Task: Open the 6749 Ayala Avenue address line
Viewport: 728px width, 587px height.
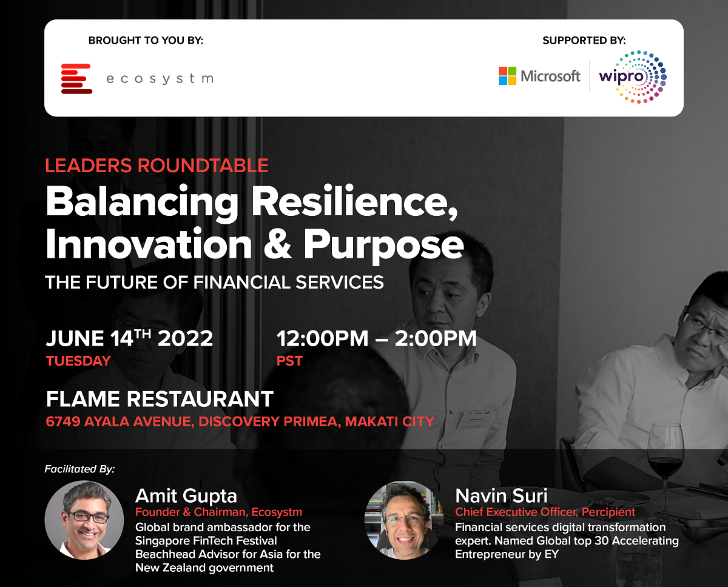Action: (240, 421)
